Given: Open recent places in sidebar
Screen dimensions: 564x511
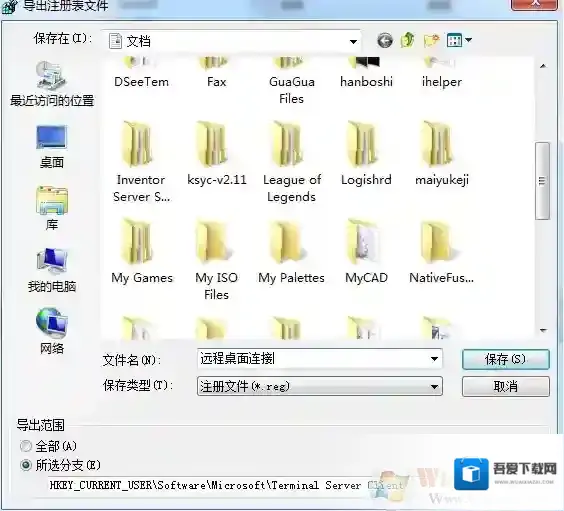Looking at the screenshot, I should pyautogui.click(x=52, y=84).
